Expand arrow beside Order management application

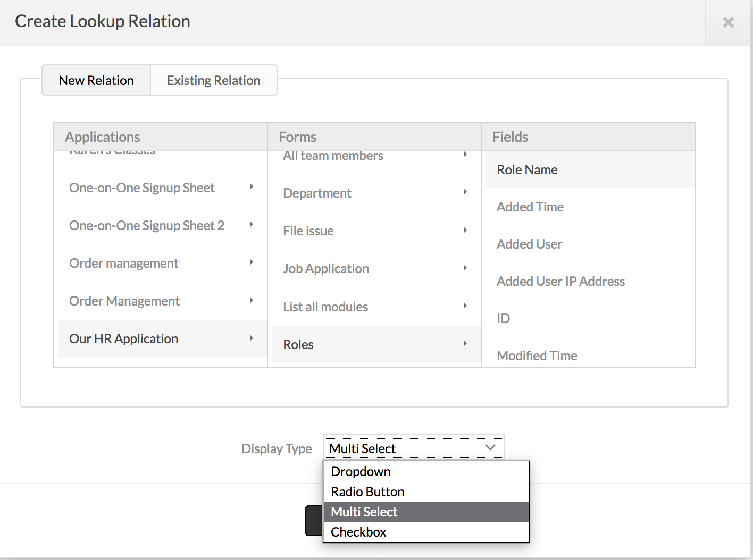[251, 262]
